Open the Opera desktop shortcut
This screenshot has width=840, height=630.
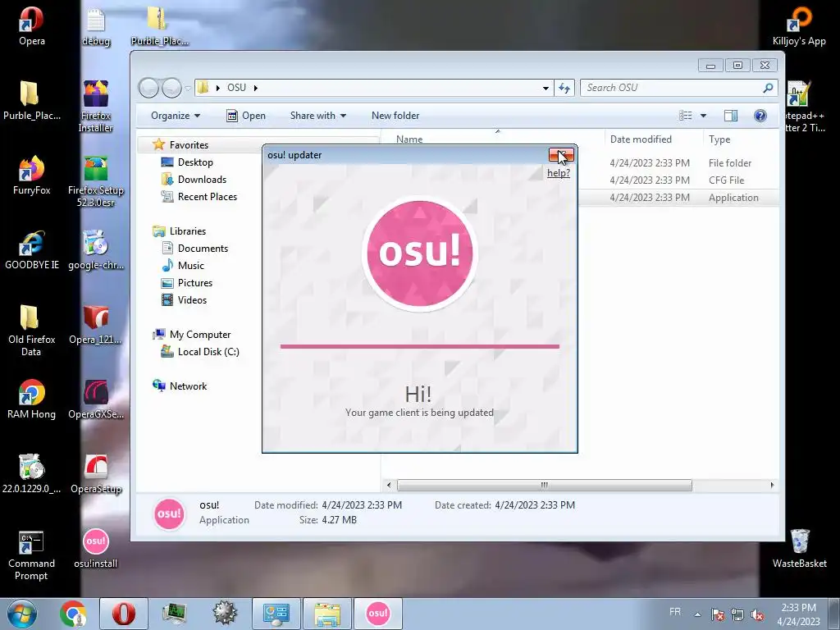coord(32,25)
